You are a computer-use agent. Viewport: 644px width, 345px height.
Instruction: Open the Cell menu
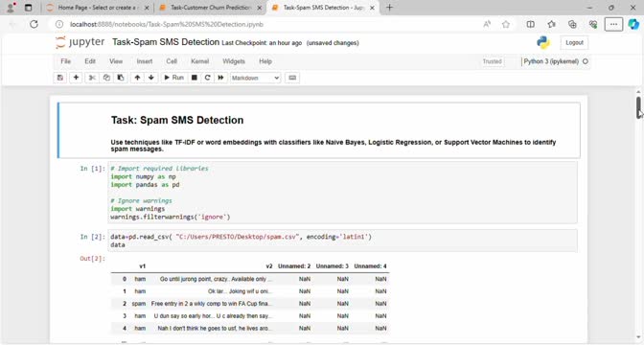pos(172,61)
